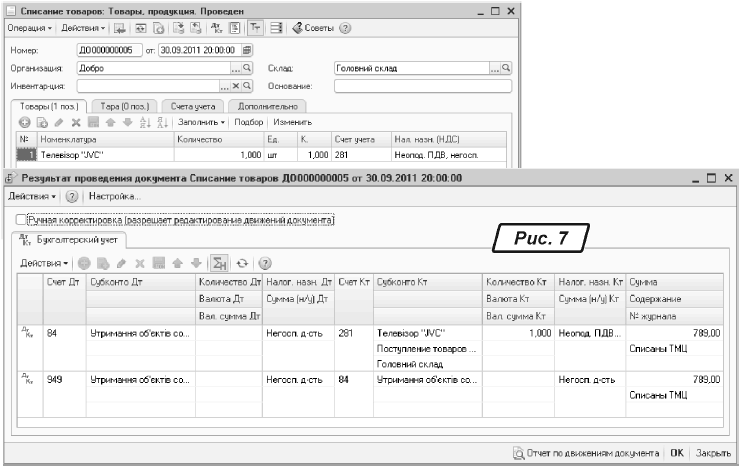Screen dimensions: 740x466
Task: Click the Подбор button
Action: click(236, 121)
